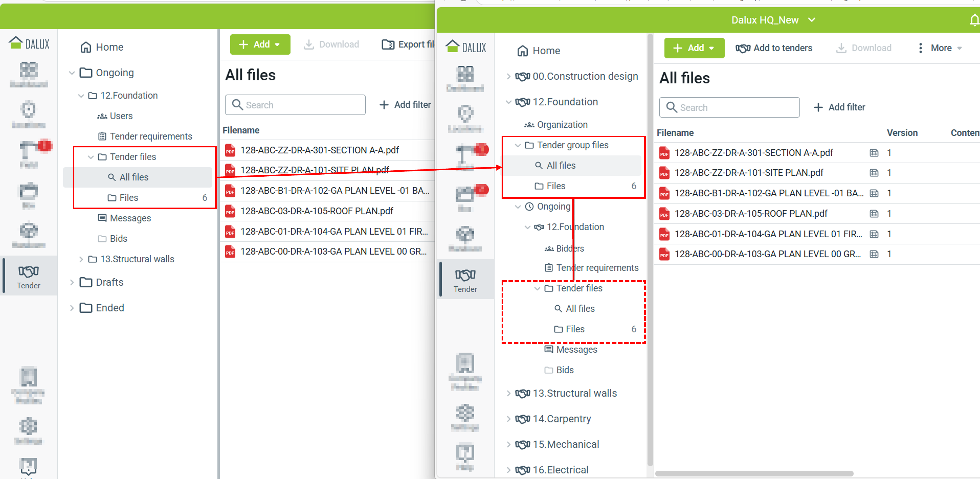980x479 pixels.
Task: Click Add to tenders in the right window
Action: 774,48
